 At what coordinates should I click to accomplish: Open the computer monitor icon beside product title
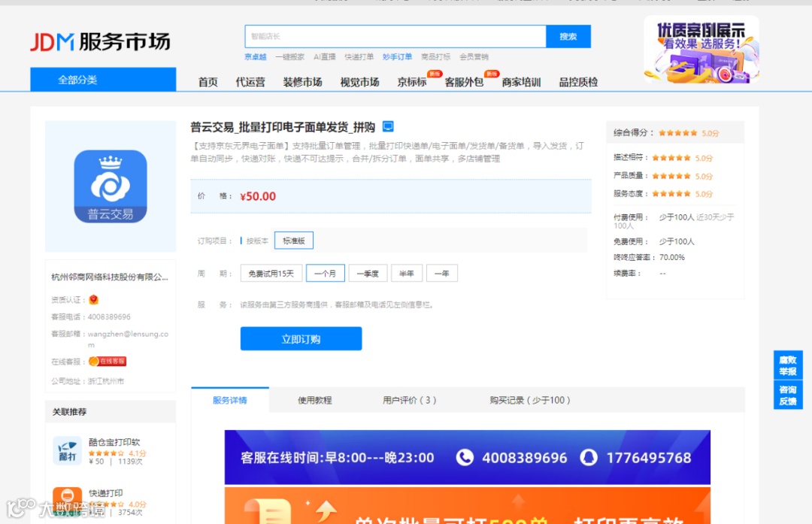388,126
